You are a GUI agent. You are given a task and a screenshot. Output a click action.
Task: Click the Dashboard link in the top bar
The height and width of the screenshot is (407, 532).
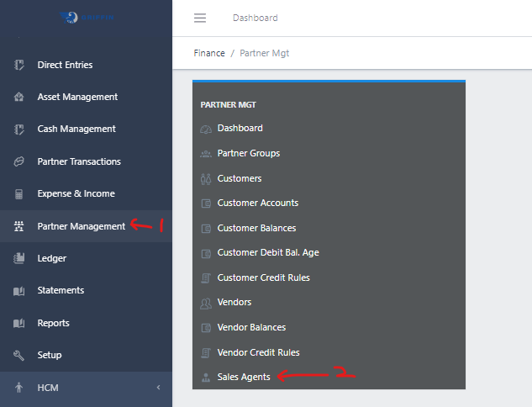click(255, 18)
